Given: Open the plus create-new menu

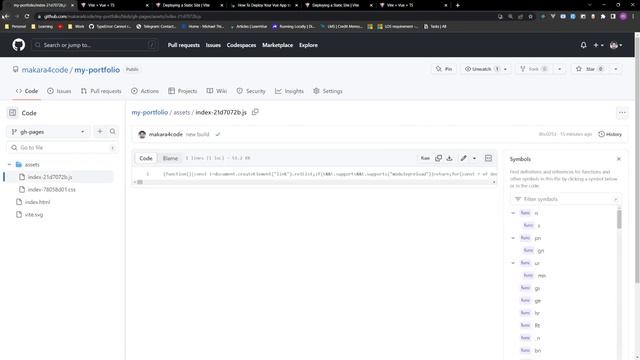Looking at the screenshot, I should tap(598, 45).
